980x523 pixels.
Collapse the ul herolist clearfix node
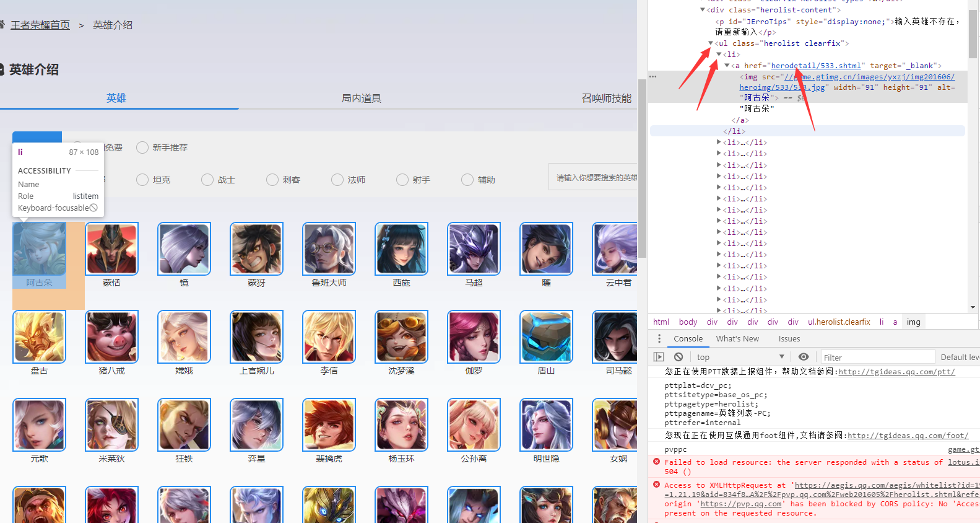[711, 43]
